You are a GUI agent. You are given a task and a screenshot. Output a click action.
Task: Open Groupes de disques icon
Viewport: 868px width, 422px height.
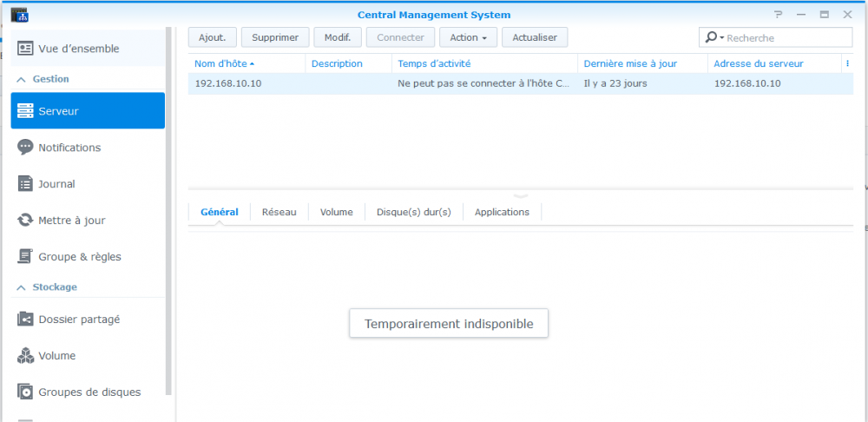point(25,392)
